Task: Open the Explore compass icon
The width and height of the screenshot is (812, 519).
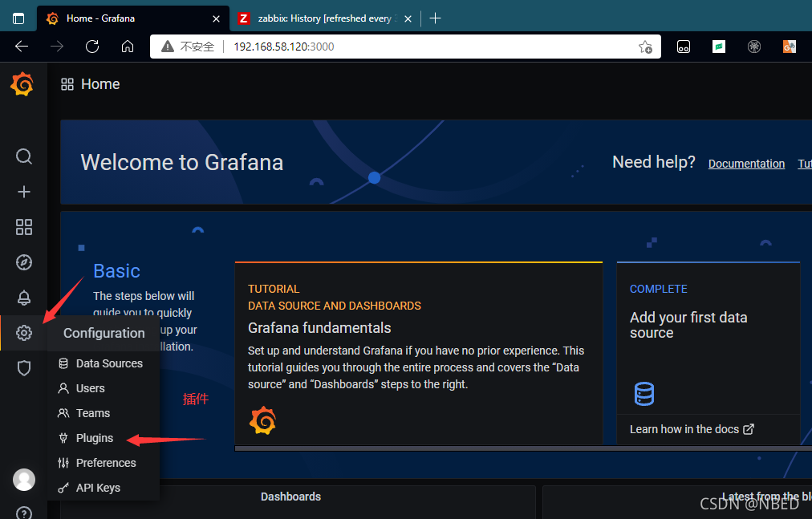Action: [24, 262]
